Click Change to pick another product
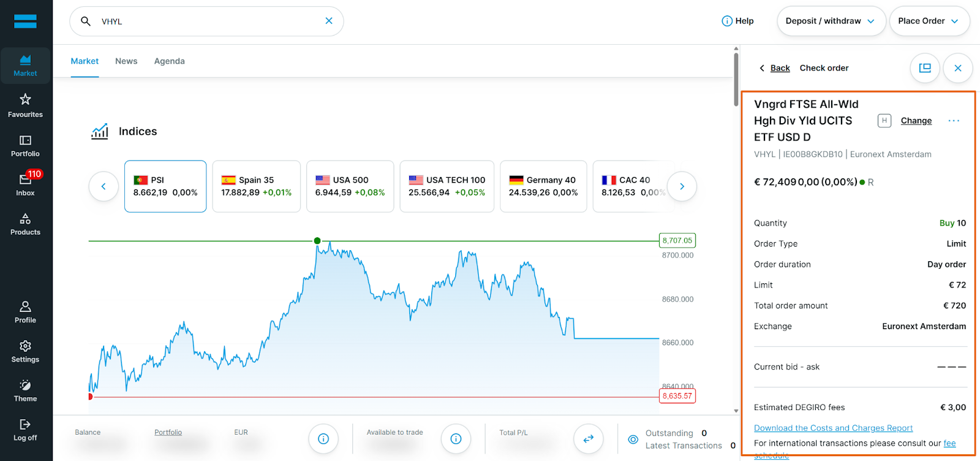Viewport: 980px width, 461px height. click(916, 121)
